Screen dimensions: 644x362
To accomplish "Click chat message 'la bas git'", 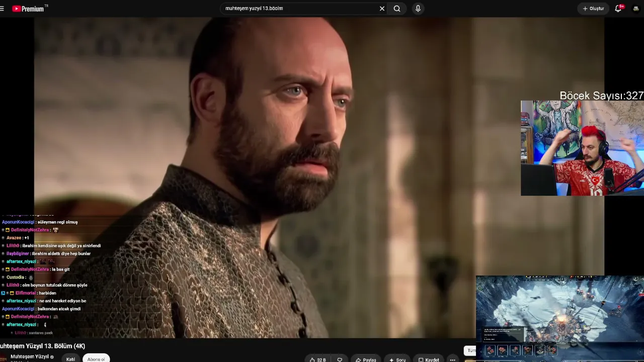I will [60, 269].
